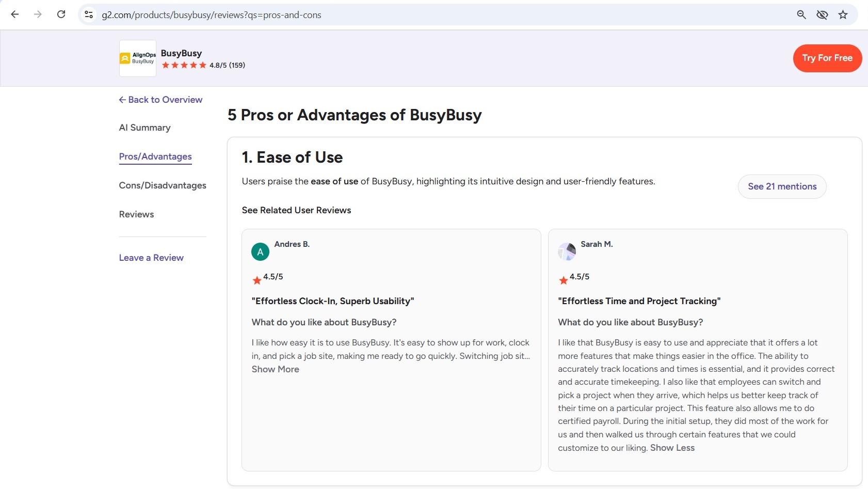Click Leave a Review link
Screen dimensions: 868x489
click(x=151, y=258)
